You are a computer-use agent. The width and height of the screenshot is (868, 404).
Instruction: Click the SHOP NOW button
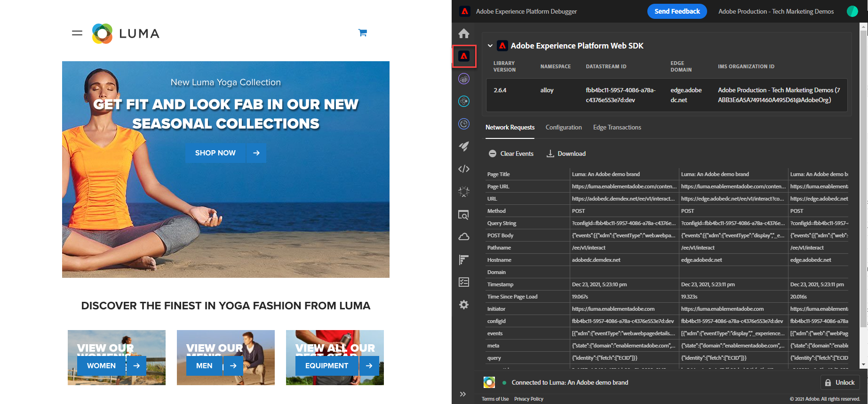(215, 153)
